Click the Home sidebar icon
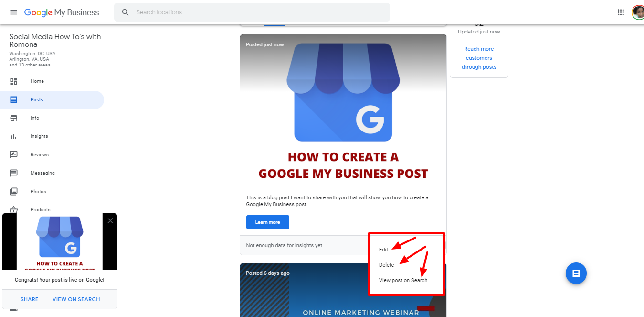The image size is (644, 317). pyautogui.click(x=14, y=81)
